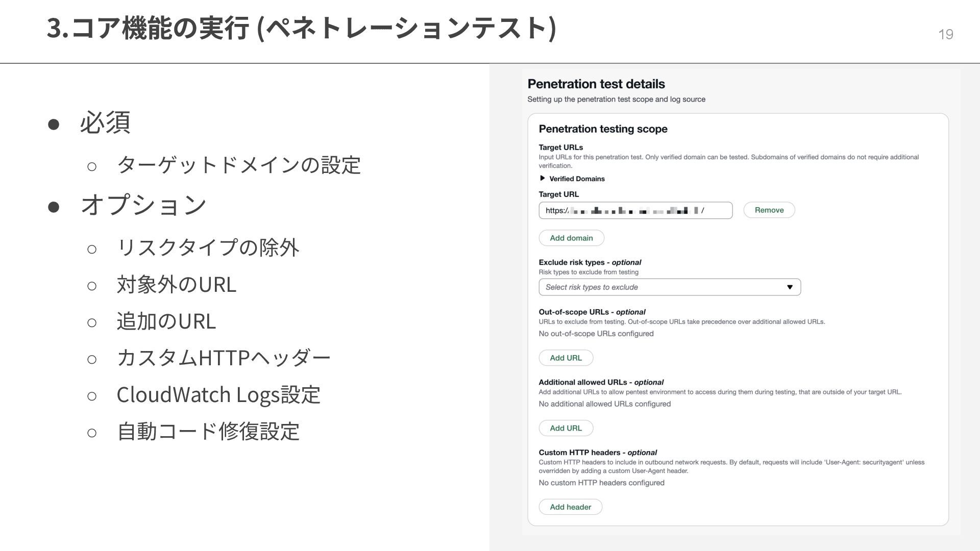
Task: Click the ターゲットドメインの設定 bullet item
Action: [x=238, y=165]
